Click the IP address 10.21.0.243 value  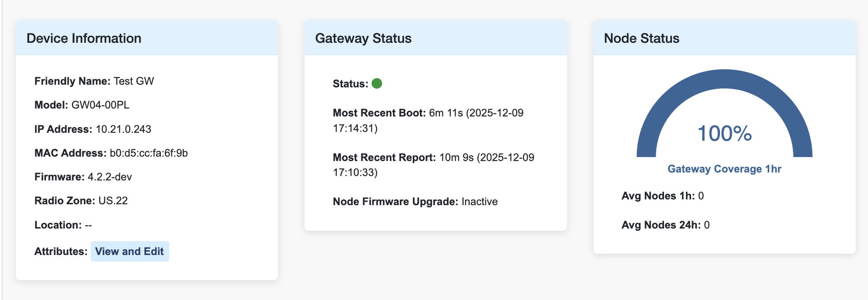[x=123, y=129]
